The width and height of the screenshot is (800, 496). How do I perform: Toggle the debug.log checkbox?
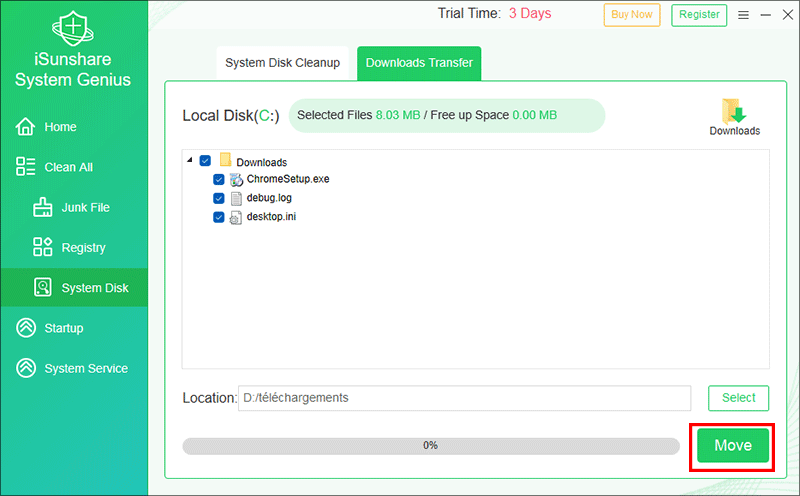point(219,198)
